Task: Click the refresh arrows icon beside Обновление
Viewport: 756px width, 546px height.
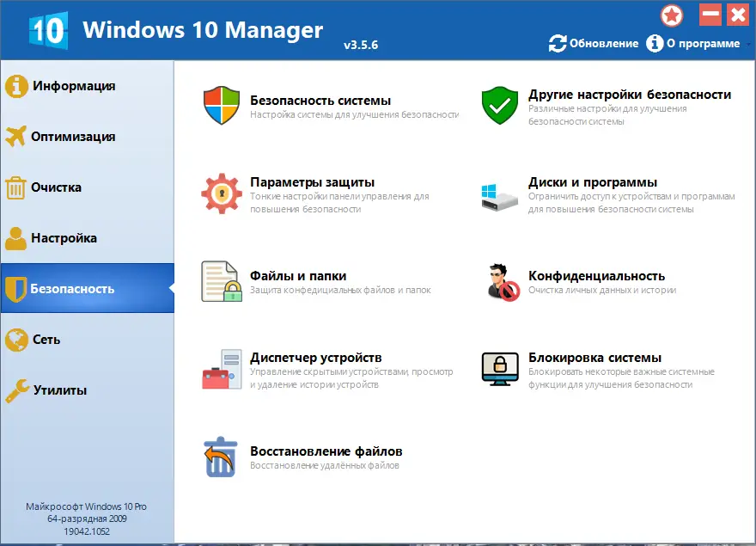Action: 558,44
